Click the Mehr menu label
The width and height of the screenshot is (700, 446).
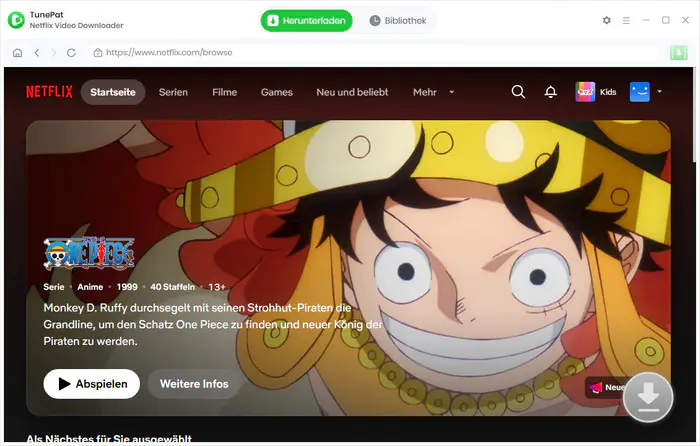tap(425, 92)
